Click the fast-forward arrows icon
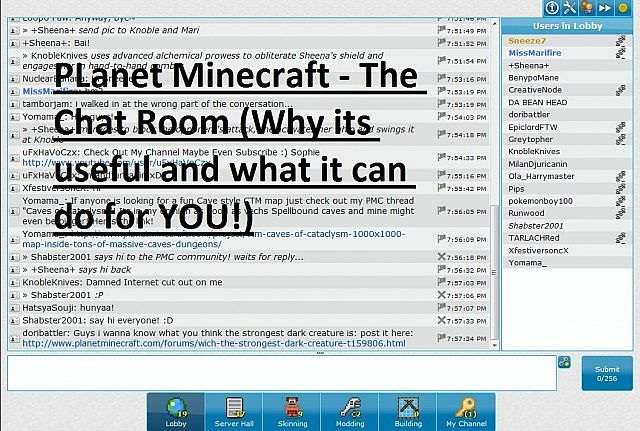This screenshot has width=640, height=431. pyautogui.click(x=605, y=8)
